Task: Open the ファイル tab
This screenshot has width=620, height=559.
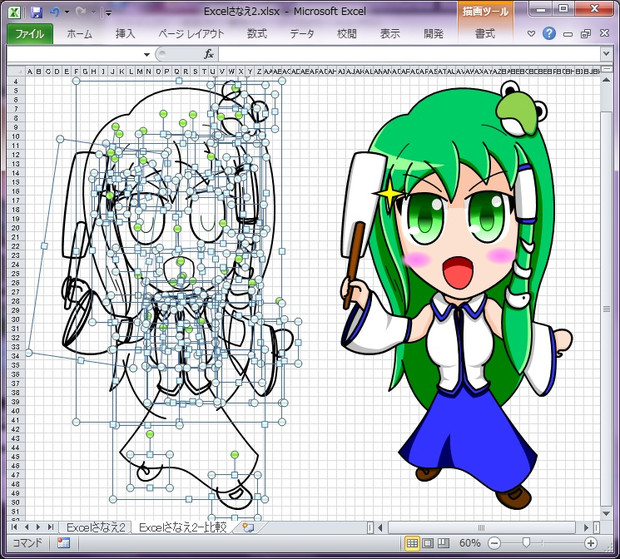Action: (x=30, y=34)
